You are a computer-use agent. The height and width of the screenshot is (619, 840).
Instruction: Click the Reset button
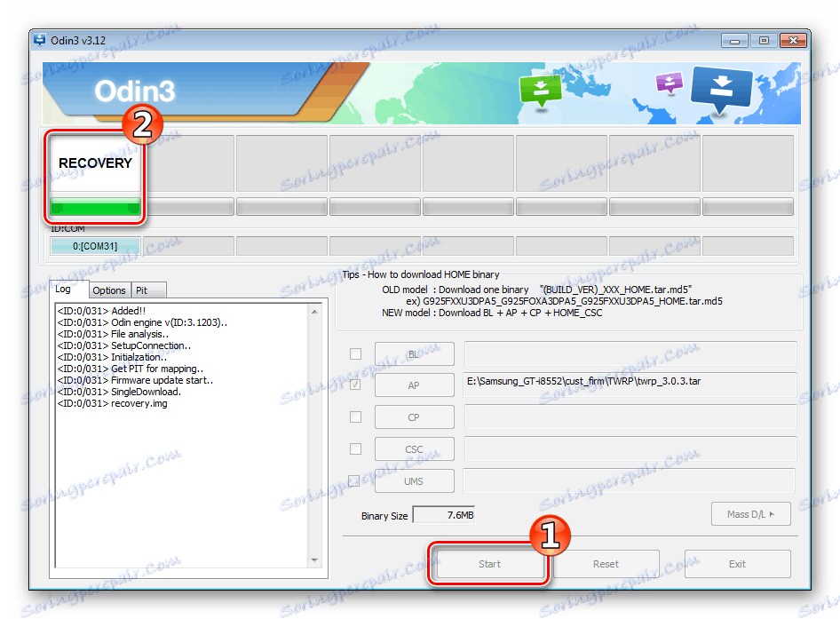coord(606,564)
